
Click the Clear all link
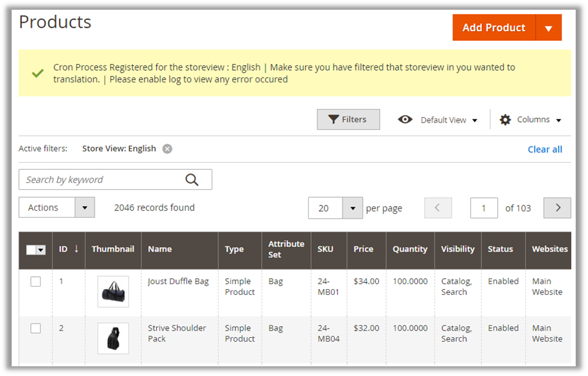[545, 149]
